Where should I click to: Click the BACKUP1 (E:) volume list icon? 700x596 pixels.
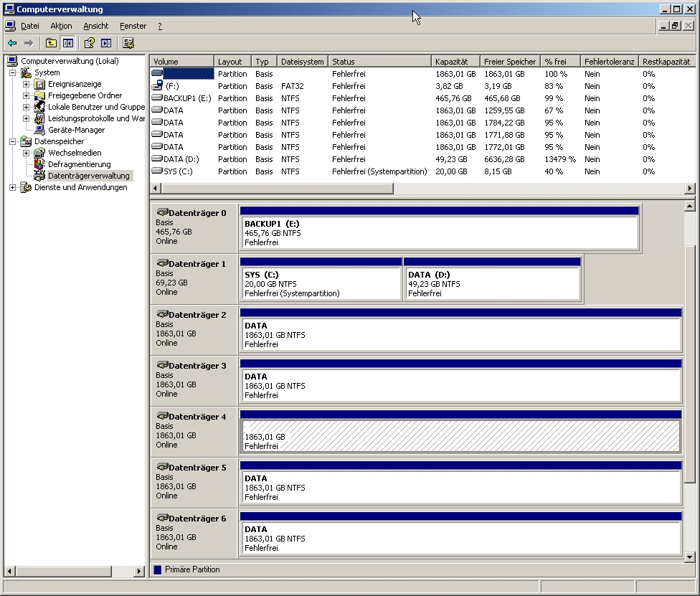pos(157,98)
